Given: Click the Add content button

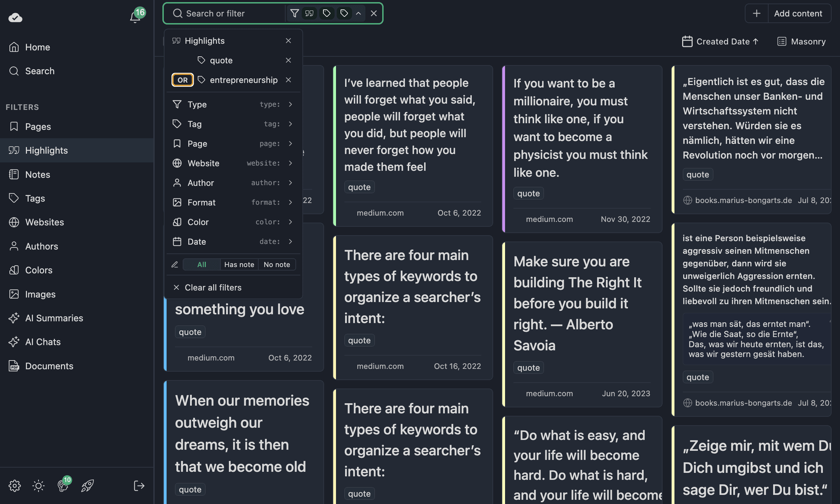Looking at the screenshot, I should pyautogui.click(x=798, y=13).
